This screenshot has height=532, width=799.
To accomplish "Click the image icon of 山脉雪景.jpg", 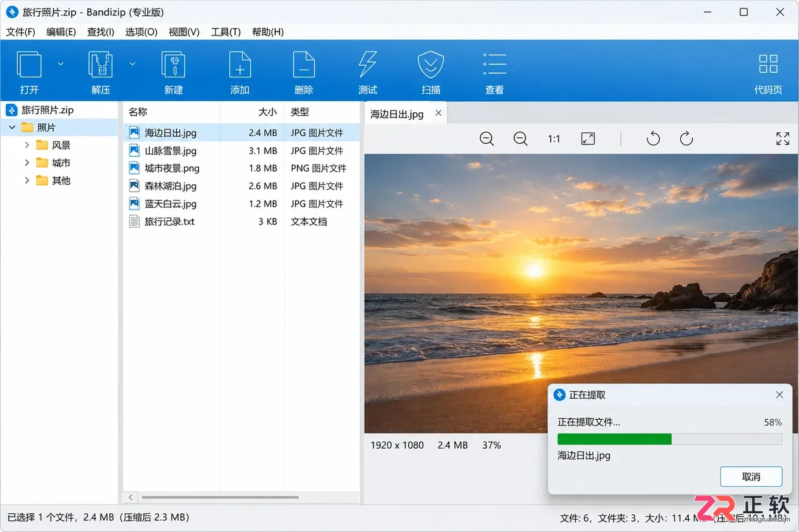I will [x=134, y=150].
